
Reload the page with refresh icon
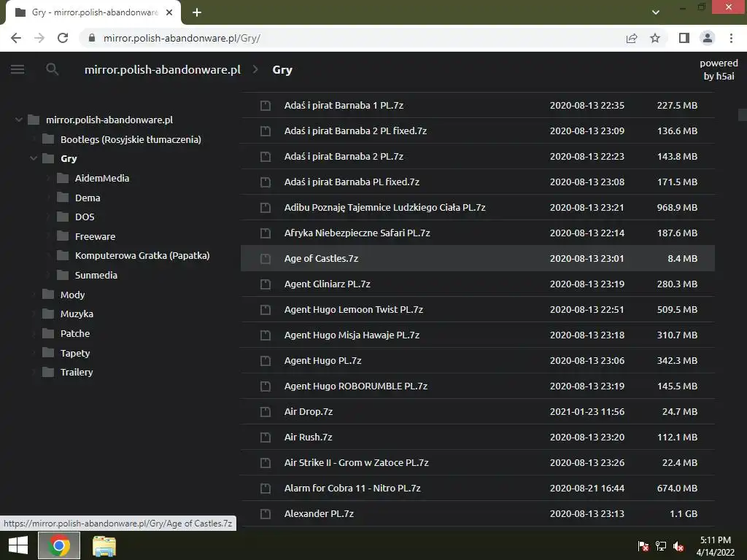click(63, 38)
